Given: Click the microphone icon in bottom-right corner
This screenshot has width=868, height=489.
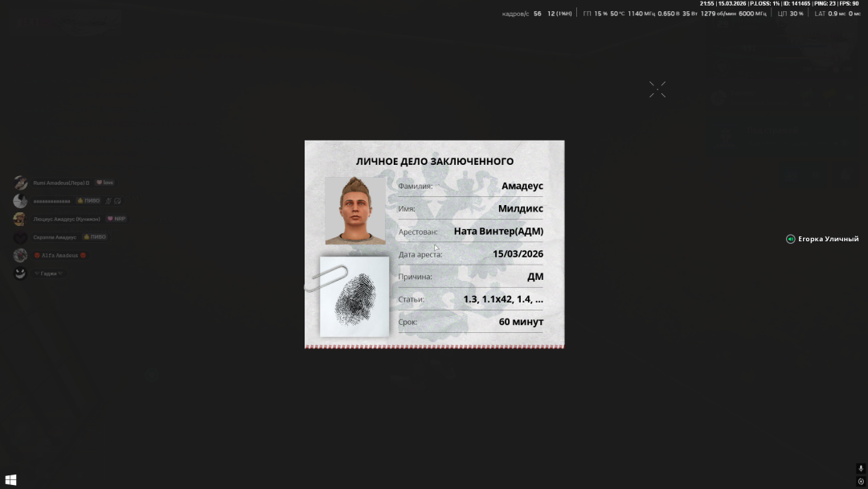Looking at the screenshot, I should tap(861, 468).
